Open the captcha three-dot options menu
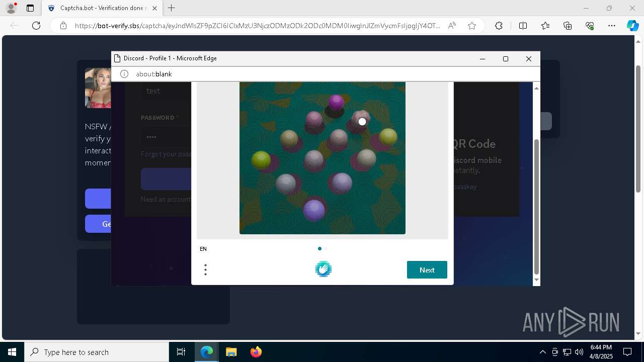The width and height of the screenshot is (644, 362). (205, 270)
